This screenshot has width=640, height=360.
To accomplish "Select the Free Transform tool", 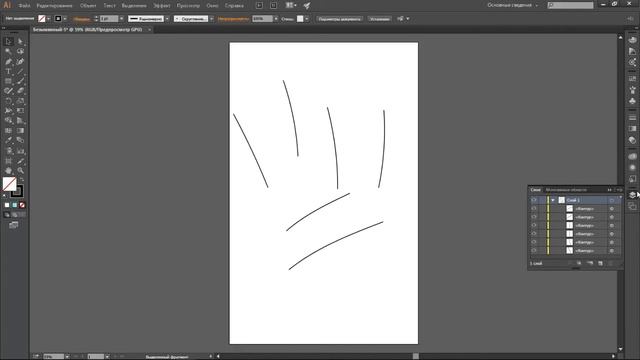I will pos(20,111).
